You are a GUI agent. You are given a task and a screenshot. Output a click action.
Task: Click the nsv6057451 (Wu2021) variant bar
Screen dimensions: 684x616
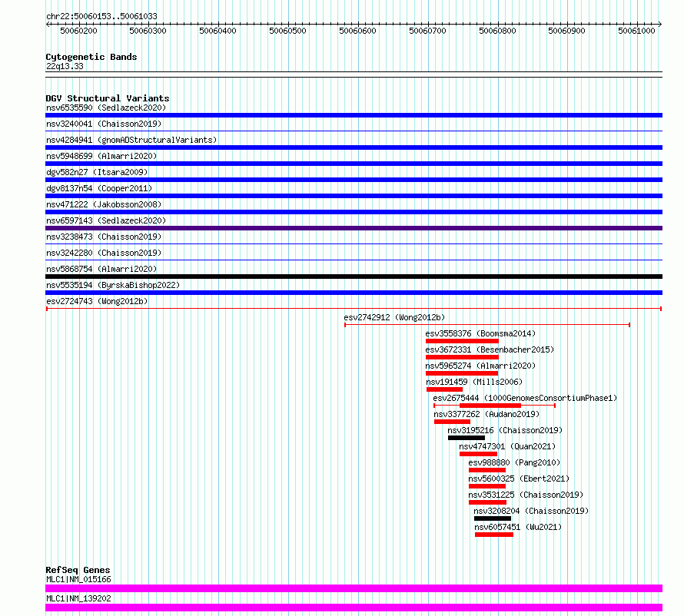tap(494, 535)
